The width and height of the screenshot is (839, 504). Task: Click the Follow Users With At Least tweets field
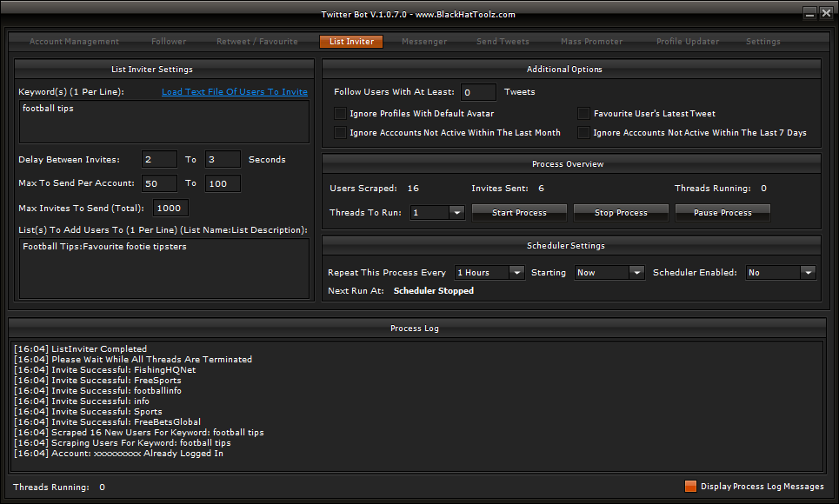coord(478,92)
